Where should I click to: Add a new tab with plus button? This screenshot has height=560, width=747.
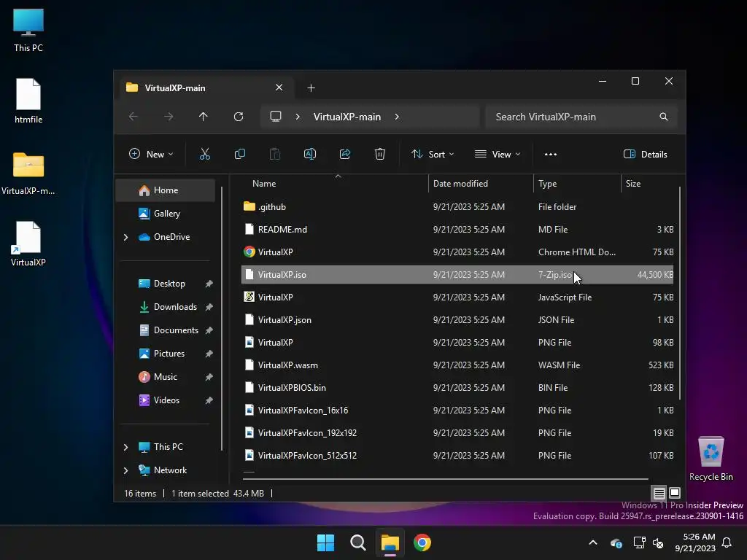(311, 88)
